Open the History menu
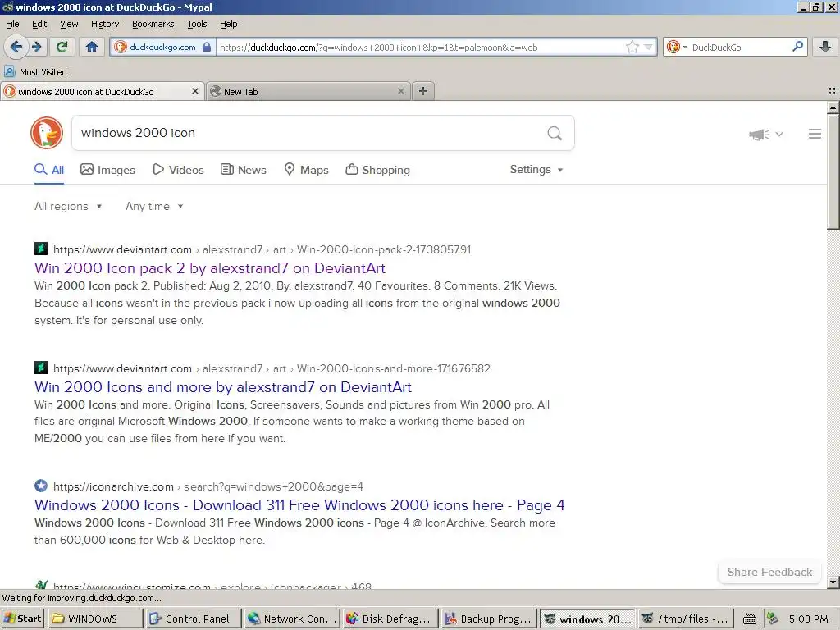Screen dimensions: 840x630 pyautogui.click(x=104, y=24)
